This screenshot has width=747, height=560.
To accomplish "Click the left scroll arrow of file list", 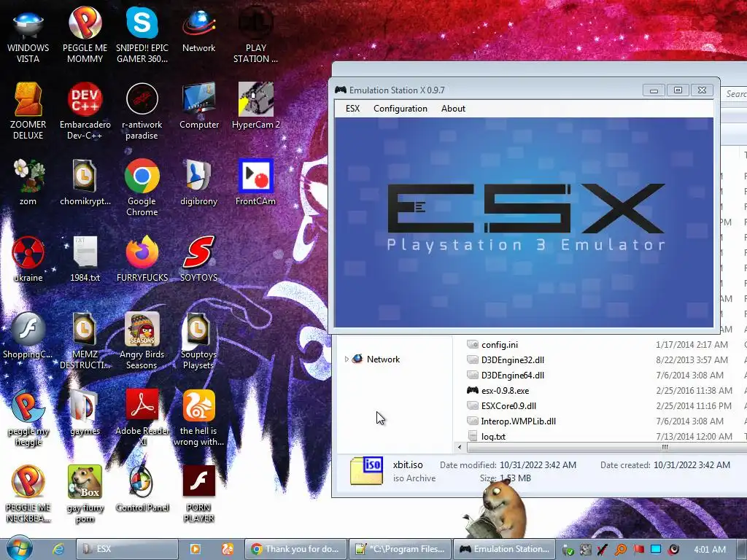I will point(460,447).
